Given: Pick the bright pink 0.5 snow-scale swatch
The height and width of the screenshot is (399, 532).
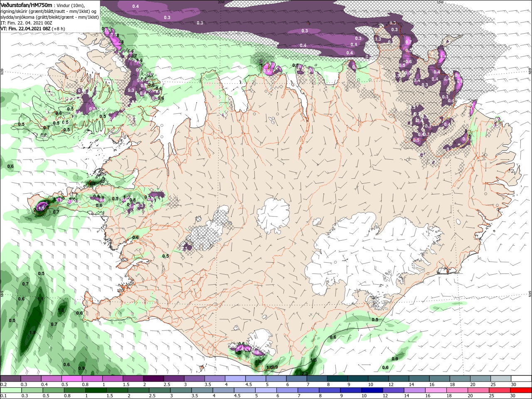Looking at the screenshot, I should click(72, 379).
